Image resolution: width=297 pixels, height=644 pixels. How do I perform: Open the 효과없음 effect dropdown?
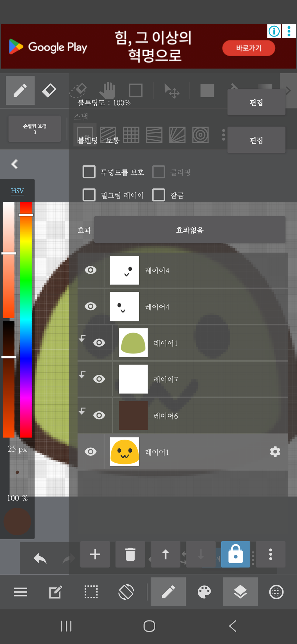pos(190,230)
